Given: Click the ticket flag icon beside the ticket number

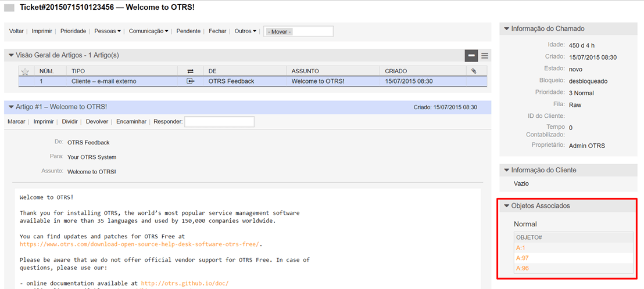Looking at the screenshot, I should [x=9, y=8].
